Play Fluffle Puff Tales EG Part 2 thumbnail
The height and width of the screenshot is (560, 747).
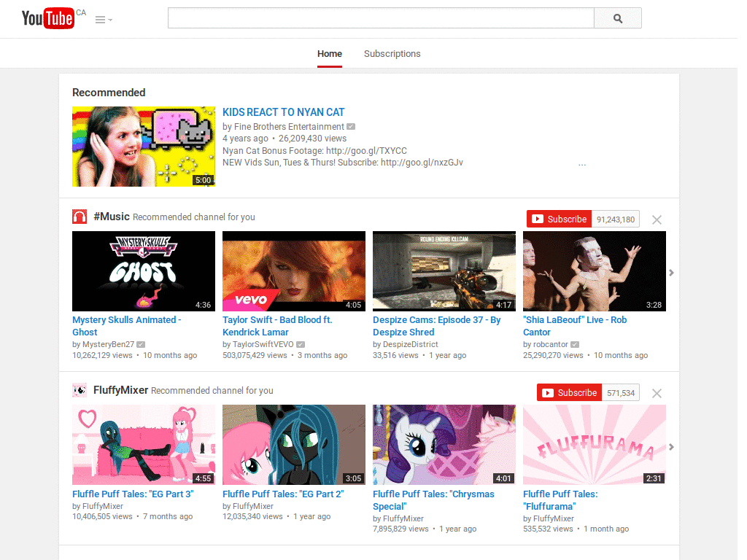294,445
